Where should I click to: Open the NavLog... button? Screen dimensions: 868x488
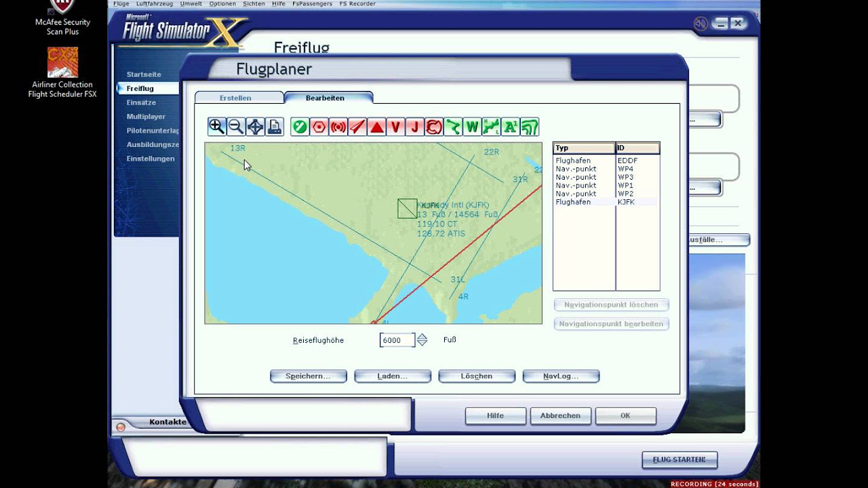(x=561, y=376)
